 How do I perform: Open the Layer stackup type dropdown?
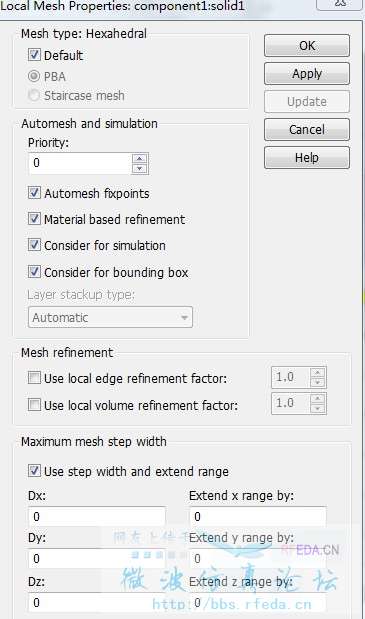tap(110, 317)
